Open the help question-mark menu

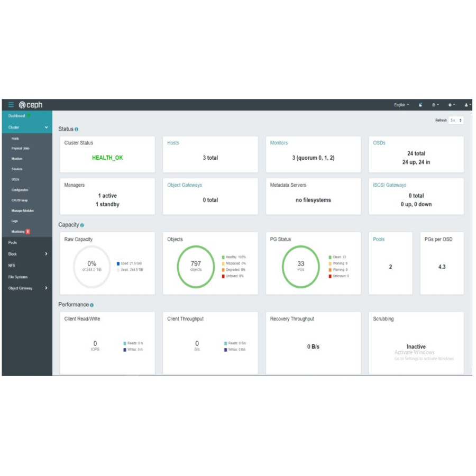pyautogui.click(x=434, y=105)
